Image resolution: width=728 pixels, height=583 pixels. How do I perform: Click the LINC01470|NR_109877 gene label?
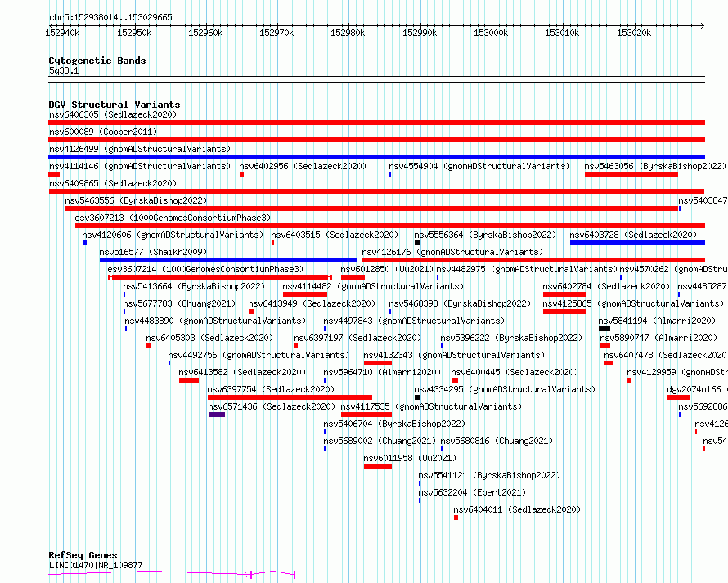coord(96,565)
